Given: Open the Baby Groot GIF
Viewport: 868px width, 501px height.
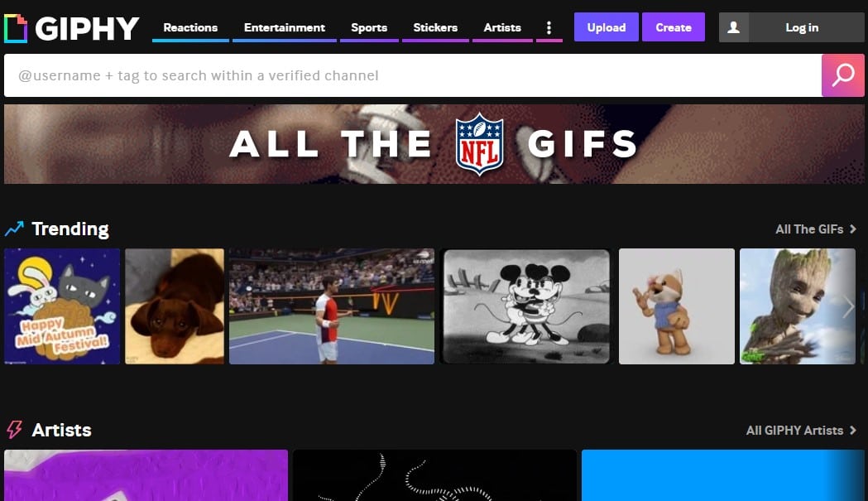Looking at the screenshot, I should 798,306.
